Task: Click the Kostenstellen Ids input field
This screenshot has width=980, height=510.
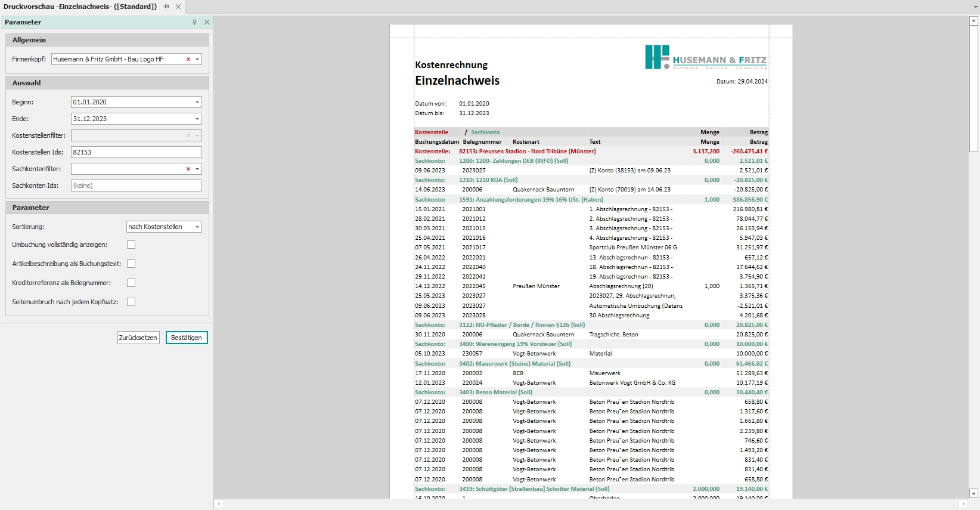Action: (x=136, y=152)
